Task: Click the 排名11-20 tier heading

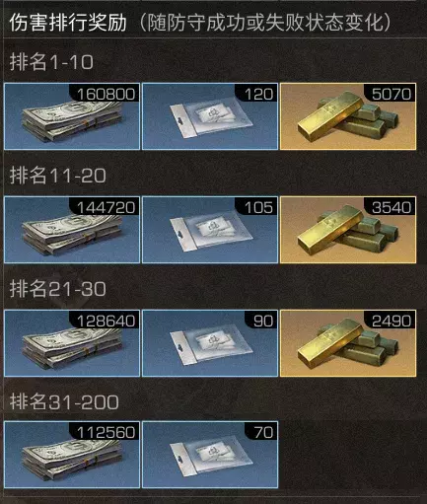Action: click(57, 176)
